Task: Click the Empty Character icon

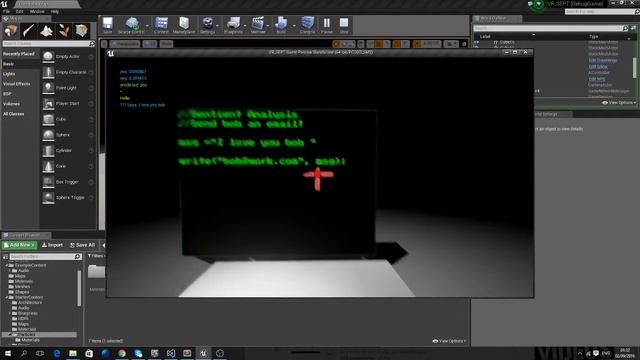Action: coord(48,72)
